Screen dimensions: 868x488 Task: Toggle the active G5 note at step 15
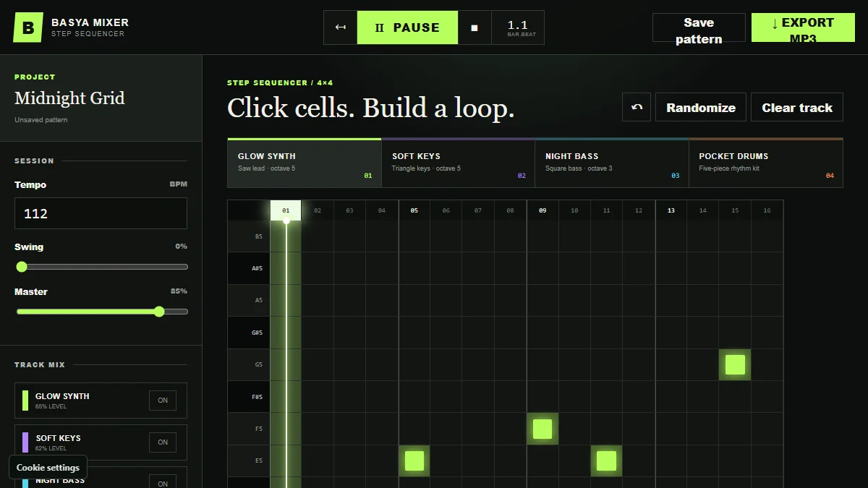click(x=735, y=364)
